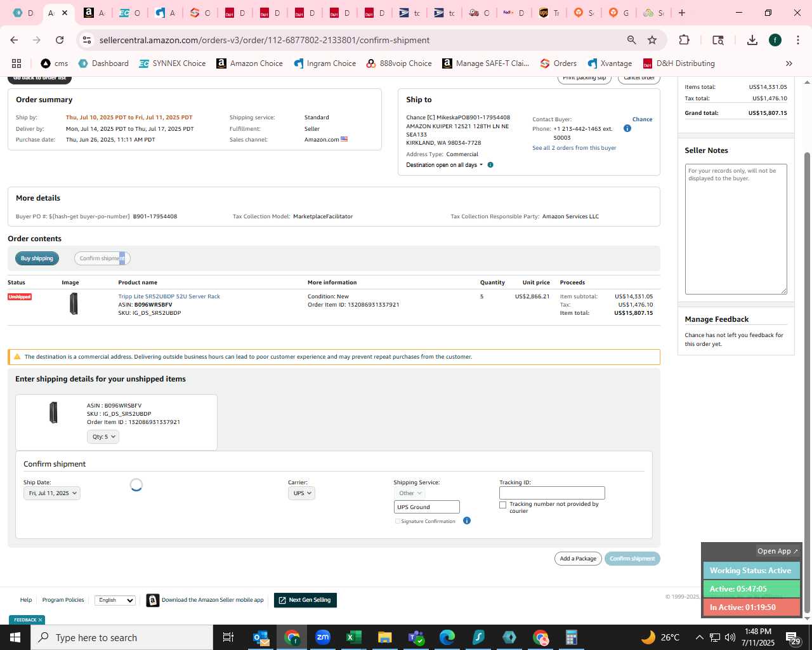Open the Qty: 5 dropdown
Image resolution: width=812 pixels, height=650 pixels.
click(x=103, y=437)
